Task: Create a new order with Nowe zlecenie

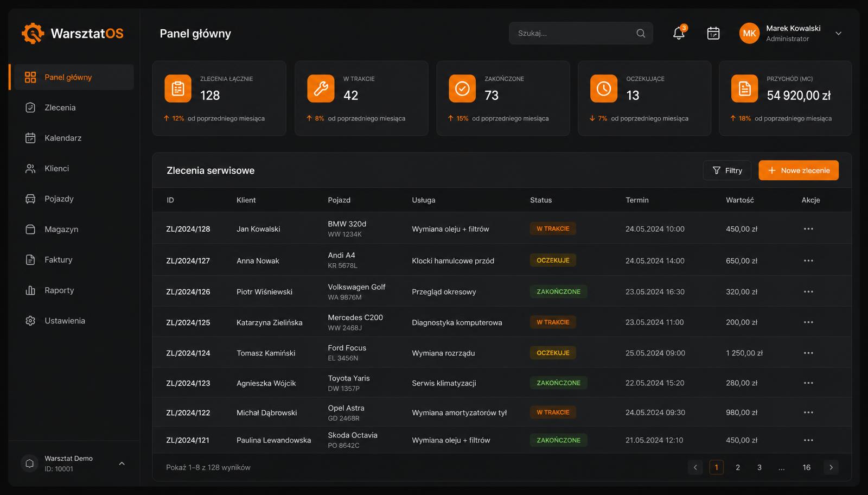Action: [x=799, y=170]
